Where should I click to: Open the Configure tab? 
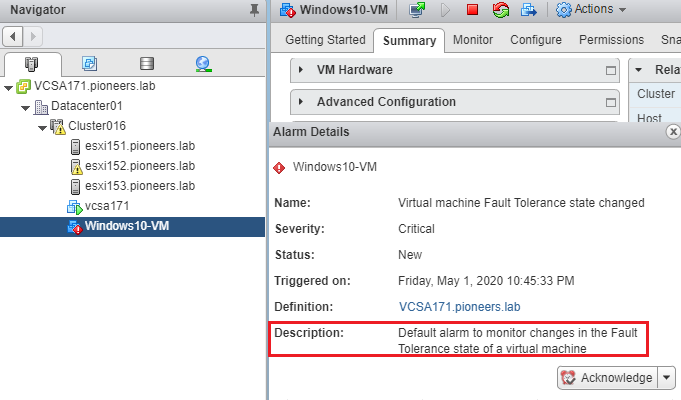(x=536, y=40)
